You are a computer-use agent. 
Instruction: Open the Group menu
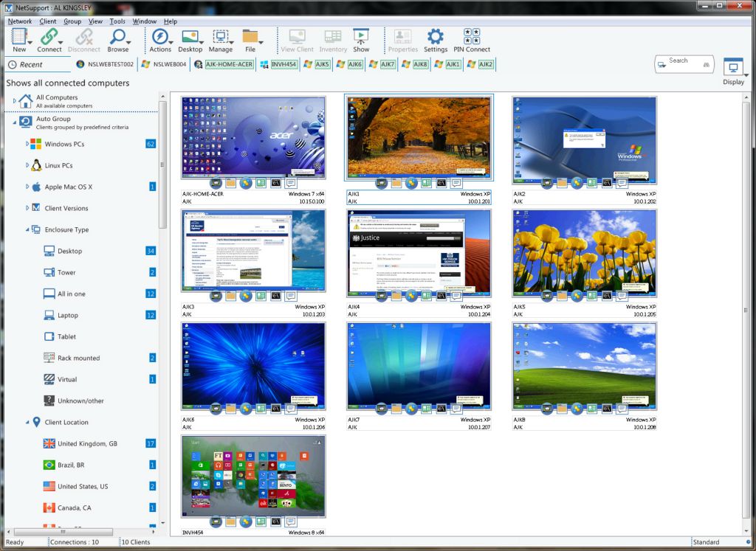[72, 21]
